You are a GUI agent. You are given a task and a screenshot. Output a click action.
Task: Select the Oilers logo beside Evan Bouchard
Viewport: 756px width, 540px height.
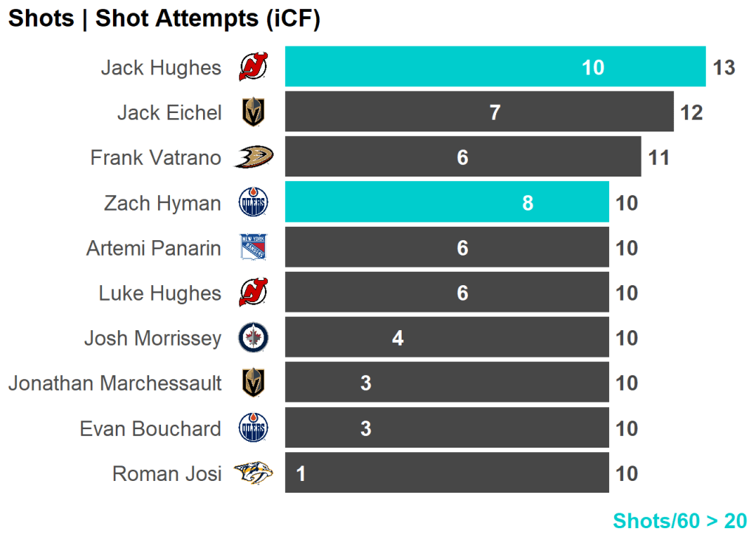click(253, 428)
